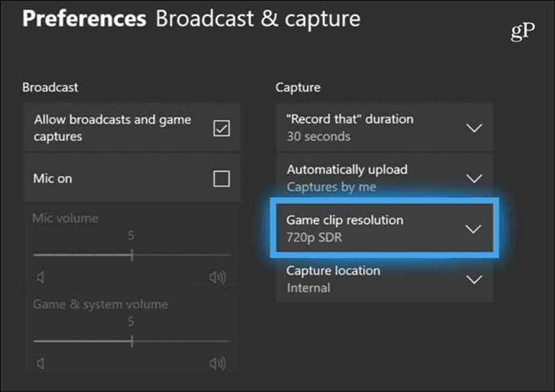This screenshot has height=392, width=555.
Task: Click game & system volume mute speaker icon
Action: pyautogui.click(x=40, y=364)
